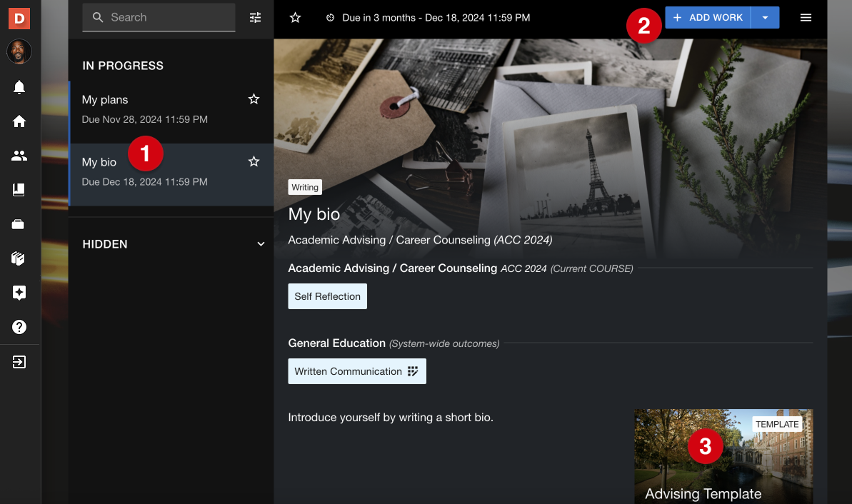Click the ADD WORK button
This screenshot has height=504, width=852.
click(x=708, y=17)
